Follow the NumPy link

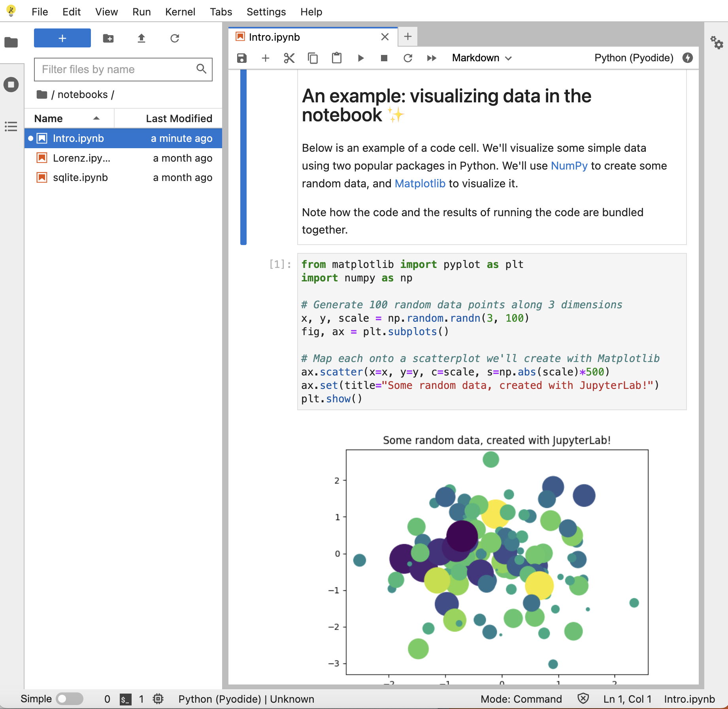pos(569,166)
